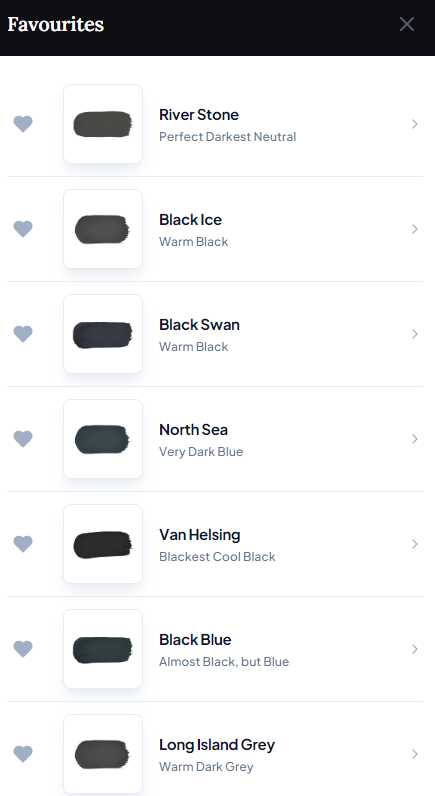
Task: Expand River Stone with its chevron arrow
Action: [415, 124]
